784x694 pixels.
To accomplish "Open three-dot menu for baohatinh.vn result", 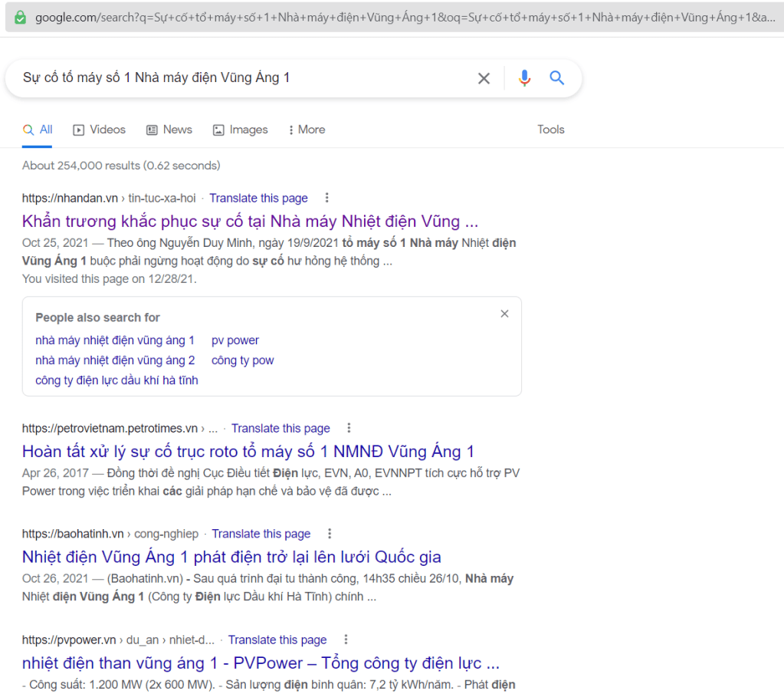I will point(330,534).
